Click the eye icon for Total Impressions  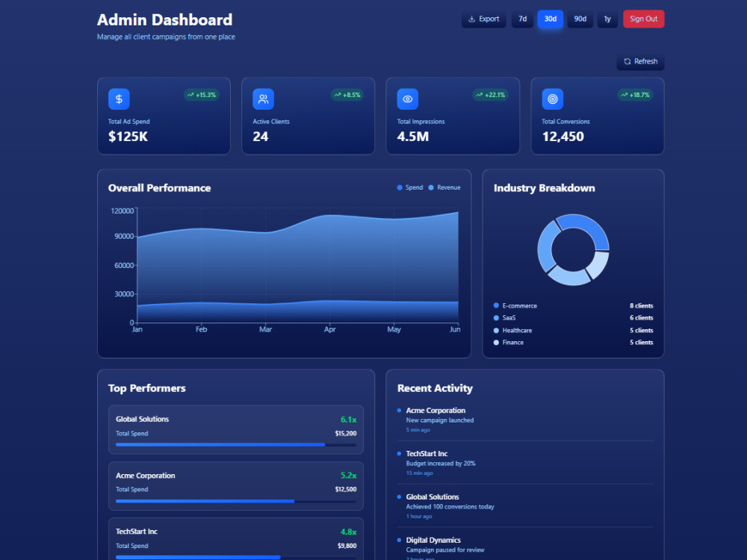(407, 99)
